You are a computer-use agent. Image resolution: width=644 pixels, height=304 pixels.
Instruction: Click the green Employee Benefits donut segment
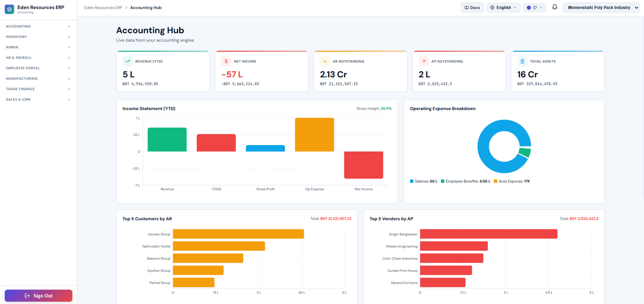tap(526, 153)
